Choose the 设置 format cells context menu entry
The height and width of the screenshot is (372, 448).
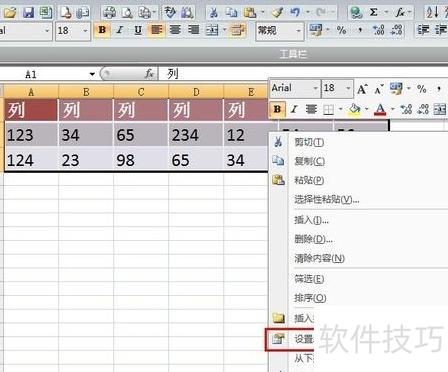[x=290, y=339]
